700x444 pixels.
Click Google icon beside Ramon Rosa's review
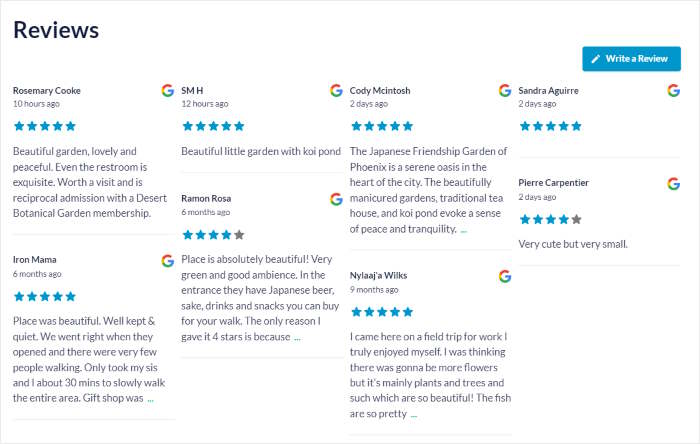click(x=336, y=199)
